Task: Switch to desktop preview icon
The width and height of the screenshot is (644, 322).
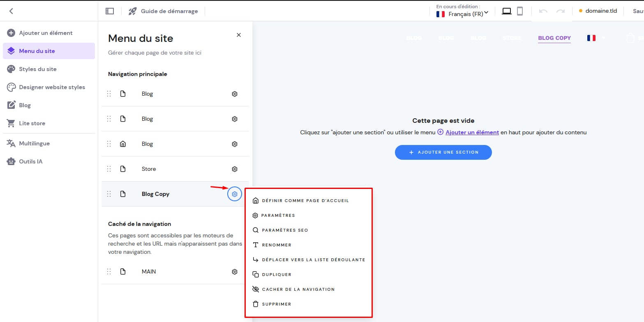Action: tap(507, 11)
